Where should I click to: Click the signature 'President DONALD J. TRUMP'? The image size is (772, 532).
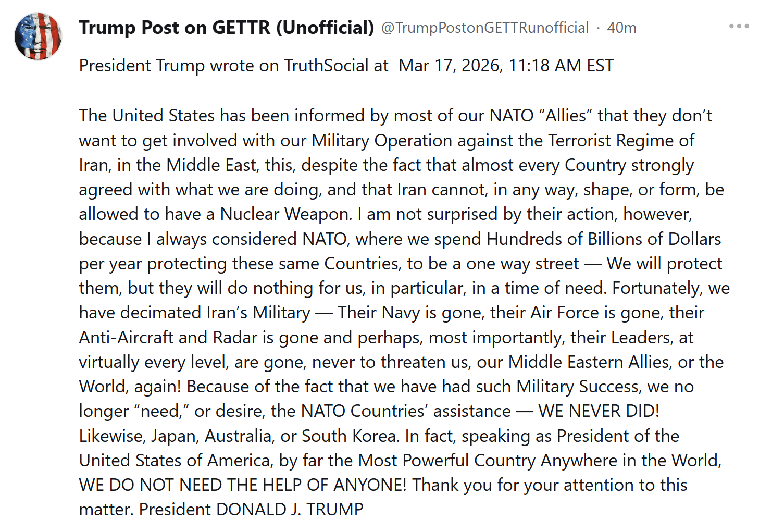pos(251,510)
